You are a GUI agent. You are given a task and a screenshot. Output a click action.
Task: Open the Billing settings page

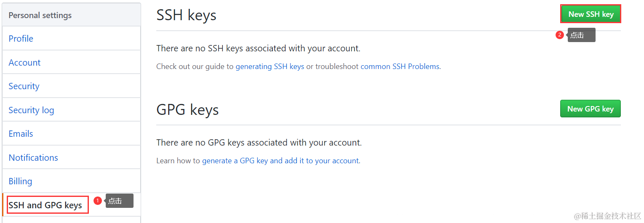71,181
